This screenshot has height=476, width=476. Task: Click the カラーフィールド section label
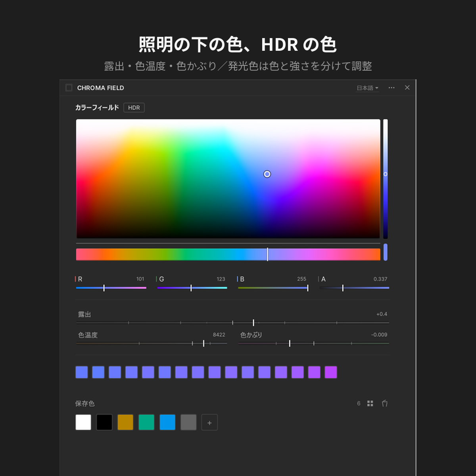click(x=97, y=107)
